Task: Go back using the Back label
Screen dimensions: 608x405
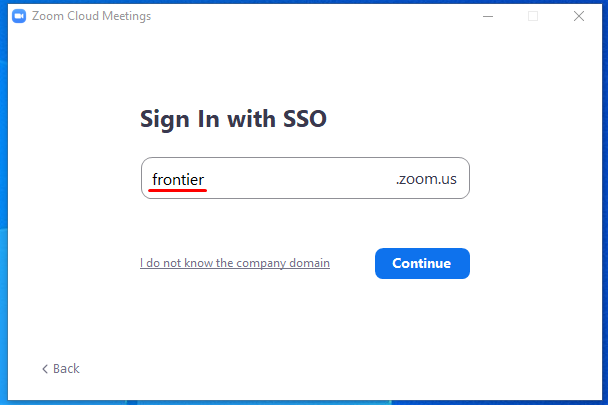Action: (66, 369)
